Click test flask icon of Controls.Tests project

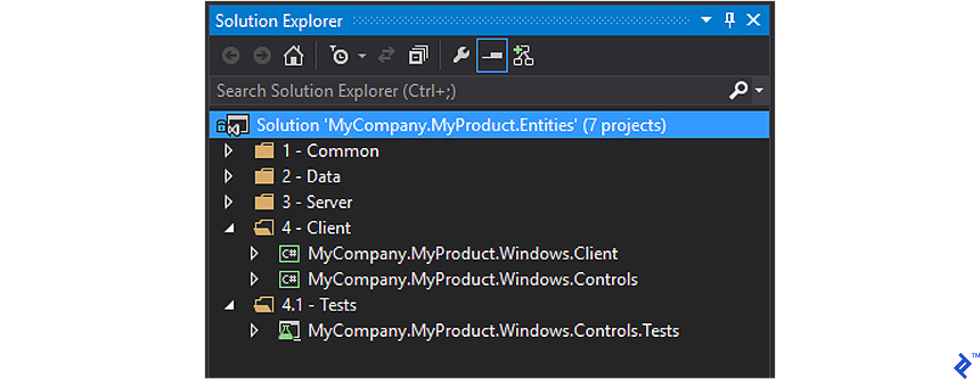(289, 331)
